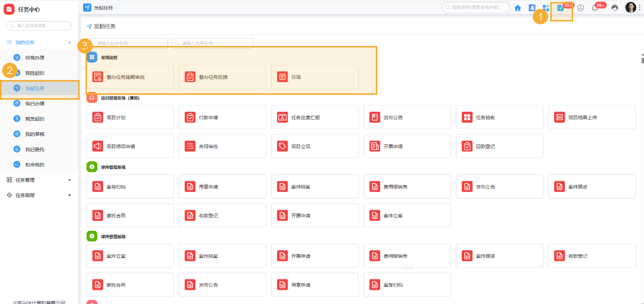
Task: Click the user avatar photo
Action: pyautogui.click(x=630, y=8)
